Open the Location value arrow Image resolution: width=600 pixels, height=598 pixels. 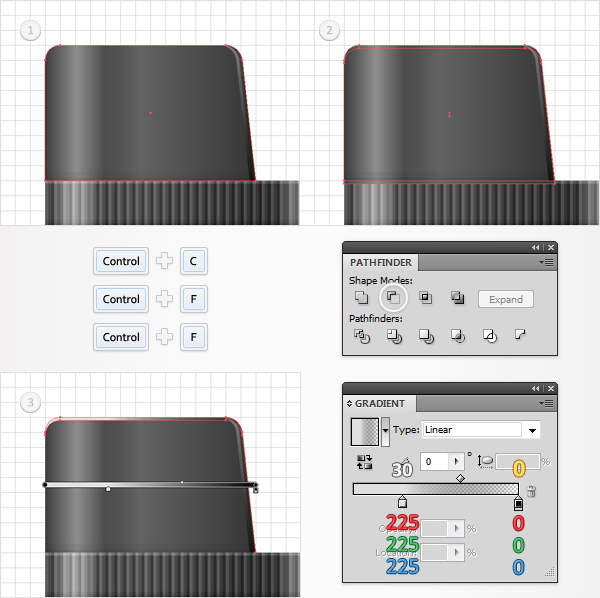(456, 552)
